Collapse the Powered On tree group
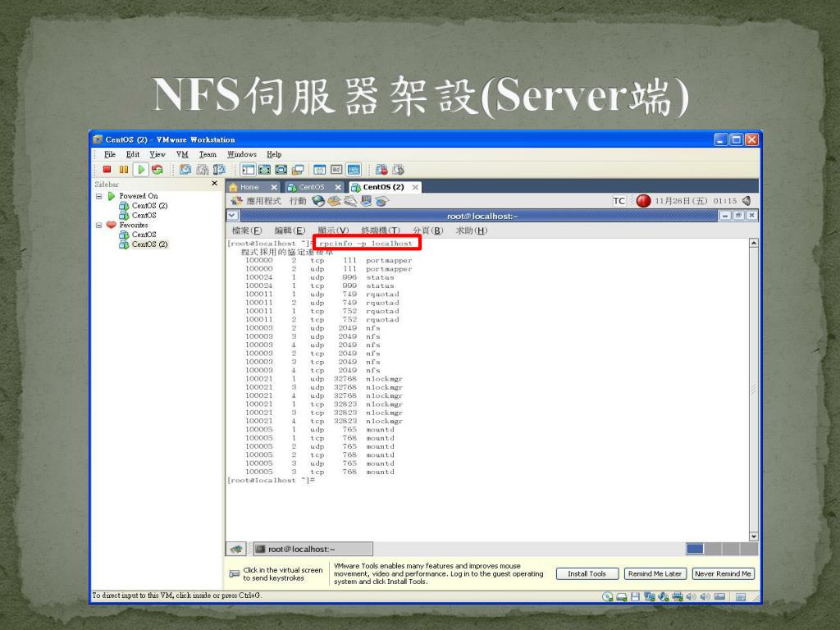The image size is (840, 630). tap(99, 196)
